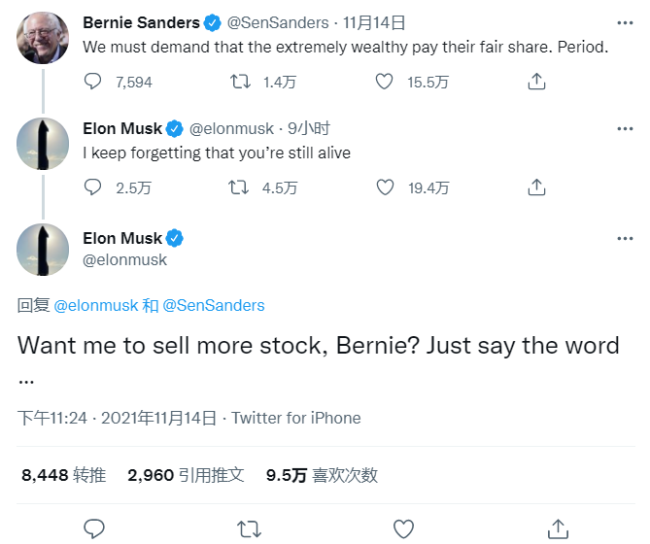Open more options menu on main tweet
Screen dimensions: 650x544
pyautogui.click(x=625, y=239)
